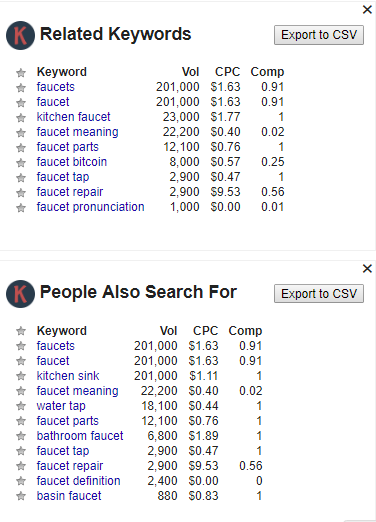Star the 'basin faucet' keyword row

(x=21, y=496)
